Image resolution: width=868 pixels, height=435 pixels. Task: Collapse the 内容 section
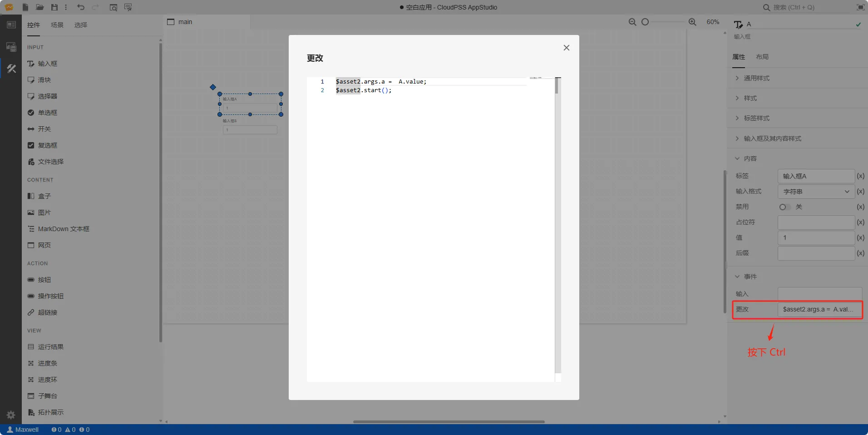click(798, 158)
